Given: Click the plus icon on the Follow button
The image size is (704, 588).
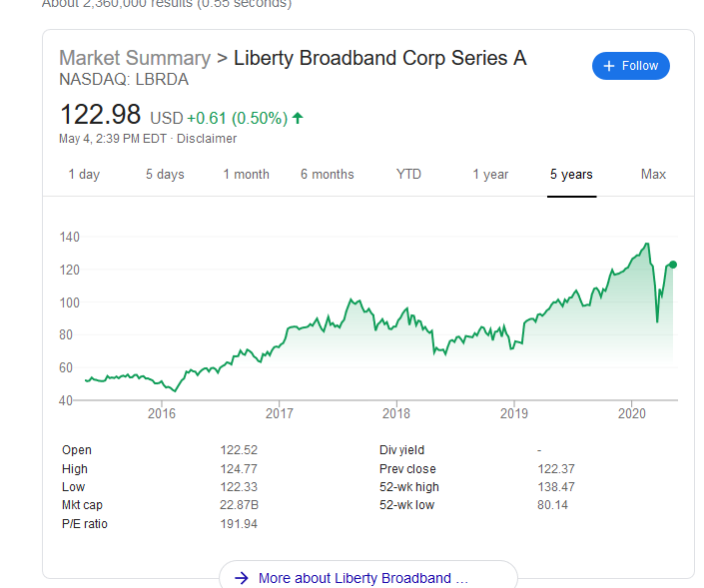Looking at the screenshot, I should click(609, 66).
